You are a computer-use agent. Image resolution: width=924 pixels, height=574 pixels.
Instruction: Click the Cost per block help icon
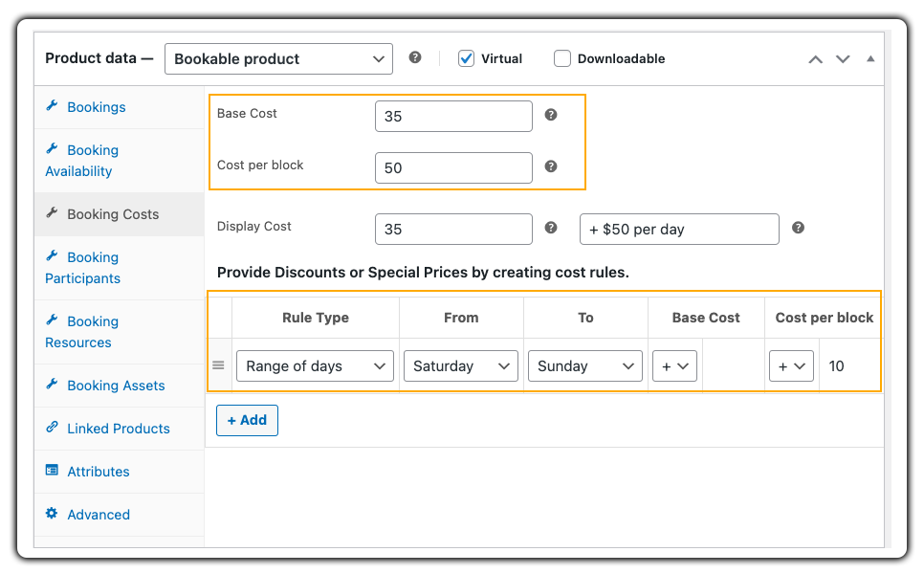coord(550,166)
